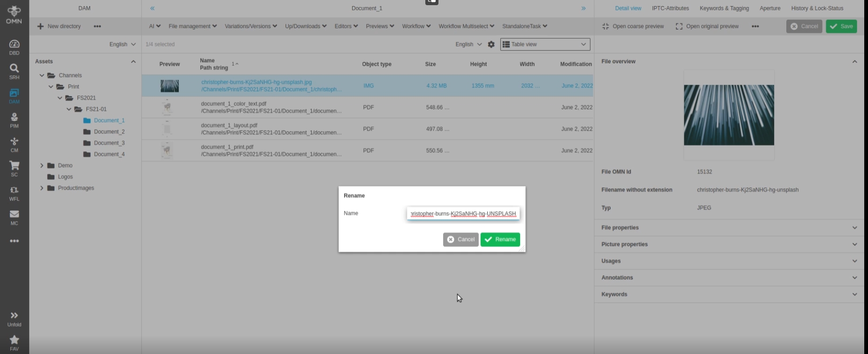Expand the Annotations section
Screen dimensions: 868x354
tap(729, 277)
